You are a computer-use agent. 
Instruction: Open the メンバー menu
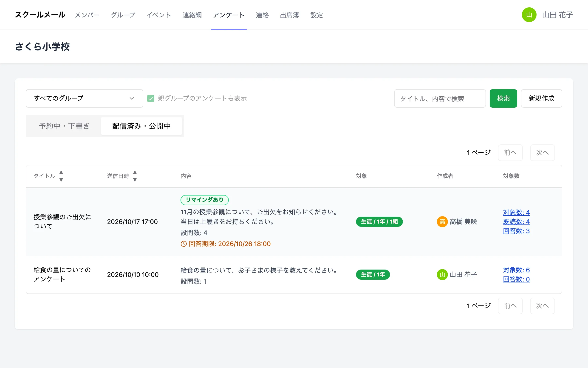(87, 15)
